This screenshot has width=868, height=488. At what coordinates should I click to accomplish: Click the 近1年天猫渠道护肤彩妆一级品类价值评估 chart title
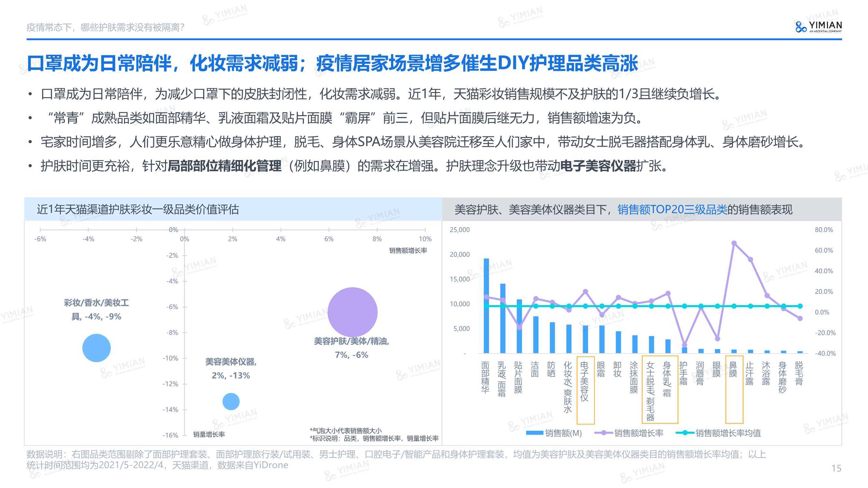coord(138,210)
